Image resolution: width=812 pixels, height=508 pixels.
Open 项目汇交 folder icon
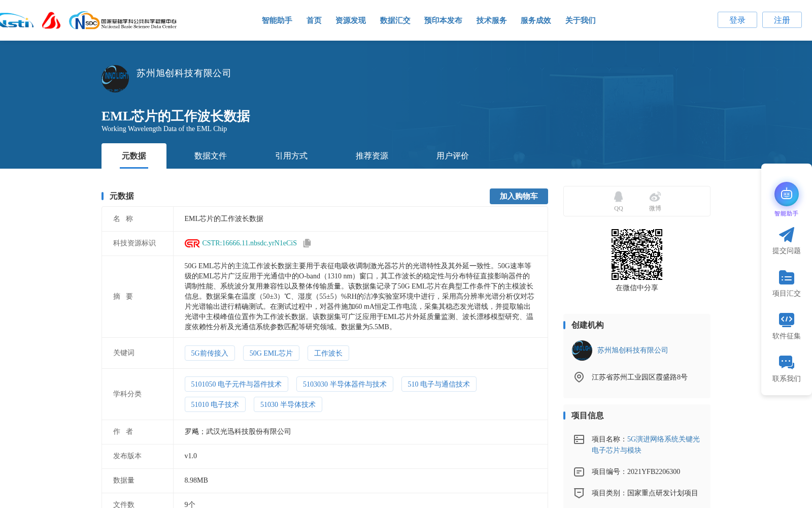pyautogui.click(x=787, y=277)
